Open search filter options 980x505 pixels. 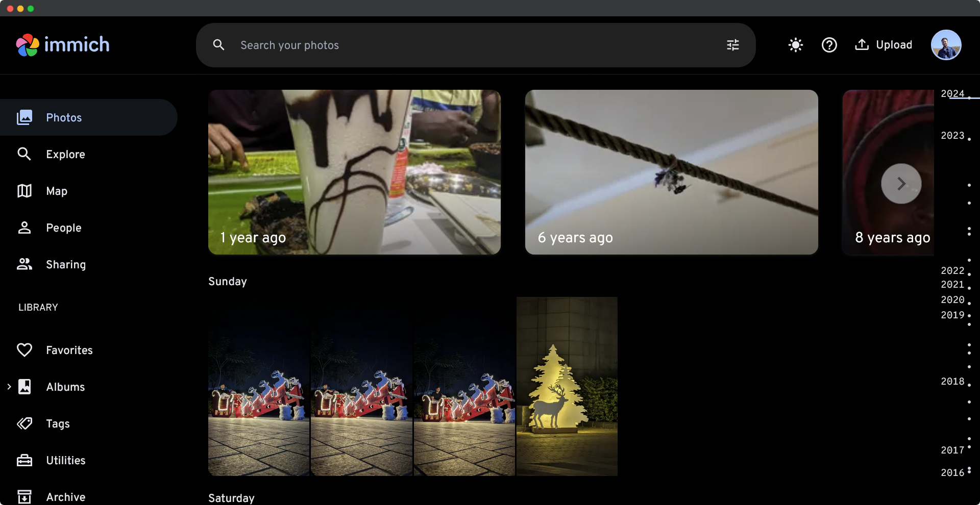click(x=733, y=45)
